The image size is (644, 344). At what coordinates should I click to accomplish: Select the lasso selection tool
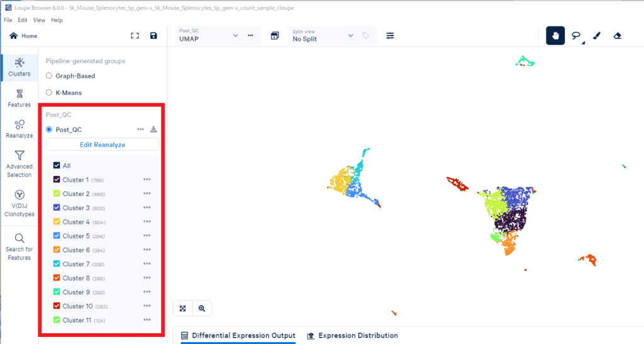point(575,36)
